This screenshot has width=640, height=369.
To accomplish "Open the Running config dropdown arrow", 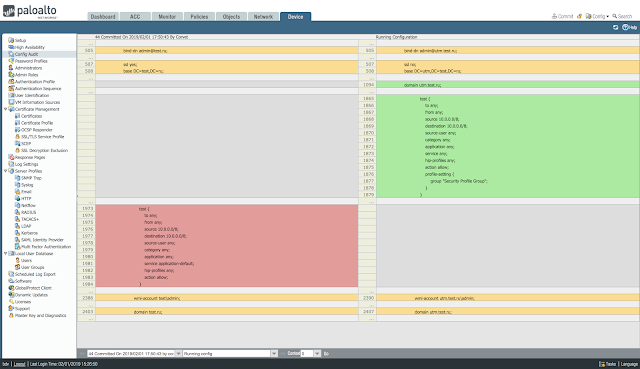I will pyautogui.click(x=274, y=353).
